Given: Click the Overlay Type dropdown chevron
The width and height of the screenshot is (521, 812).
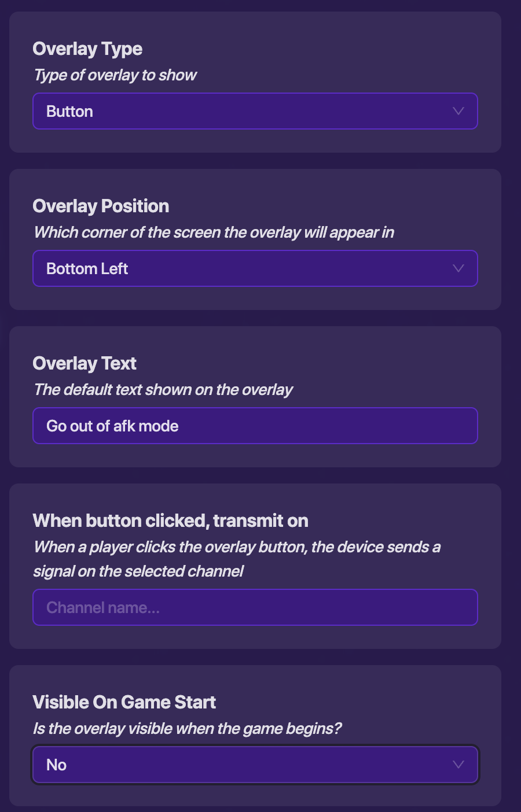Looking at the screenshot, I should 458,111.
